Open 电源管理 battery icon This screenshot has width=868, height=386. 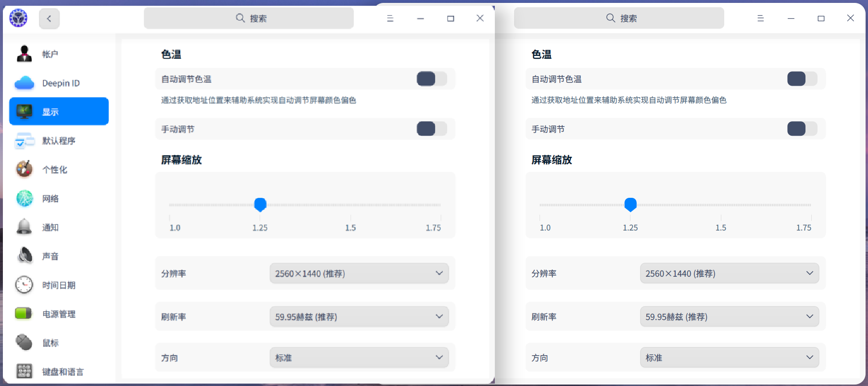click(24, 314)
